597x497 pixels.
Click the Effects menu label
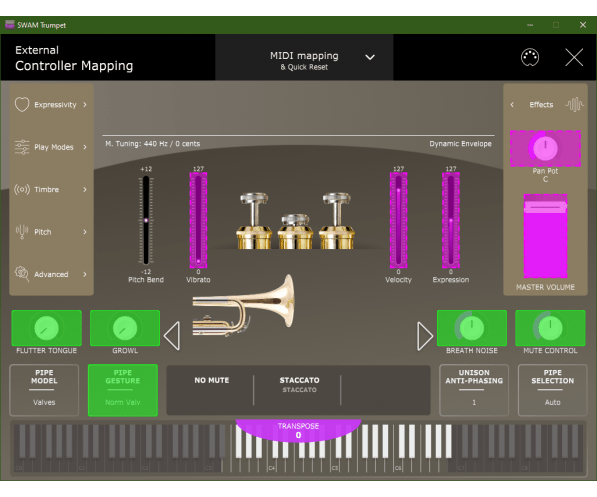pos(541,104)
